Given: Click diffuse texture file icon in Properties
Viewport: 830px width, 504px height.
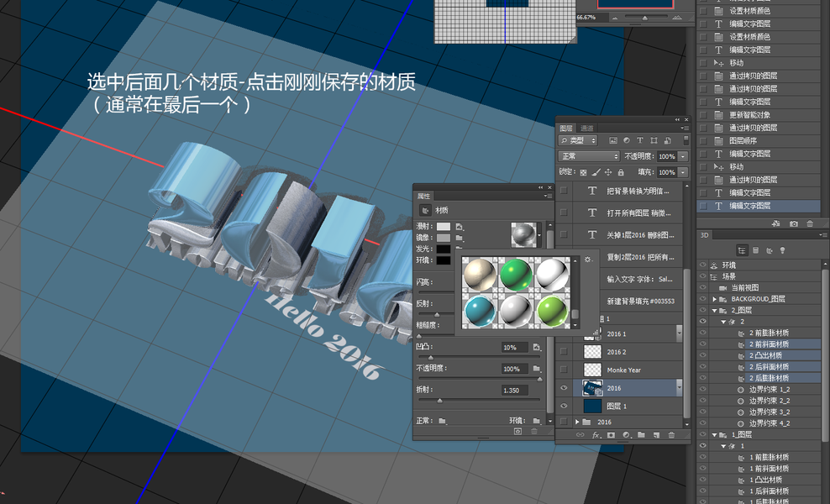Looking at the screenshot, I should click(x=460, y=227).
